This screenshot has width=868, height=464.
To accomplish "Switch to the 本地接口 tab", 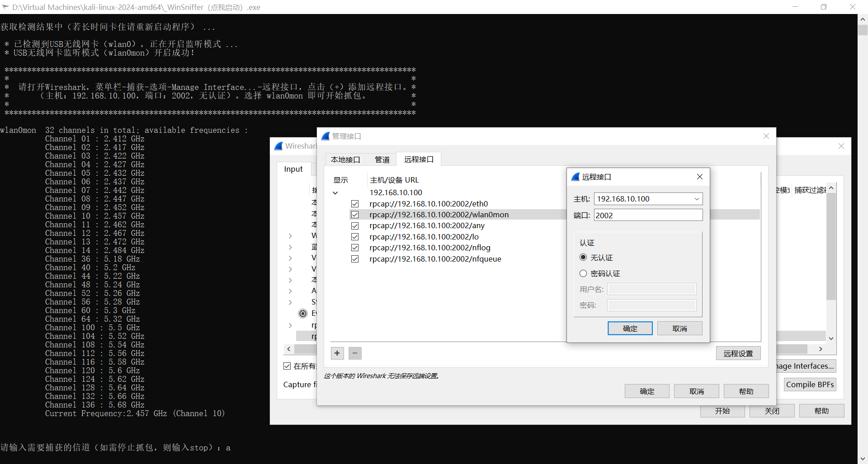I will (x=345, y=159).
